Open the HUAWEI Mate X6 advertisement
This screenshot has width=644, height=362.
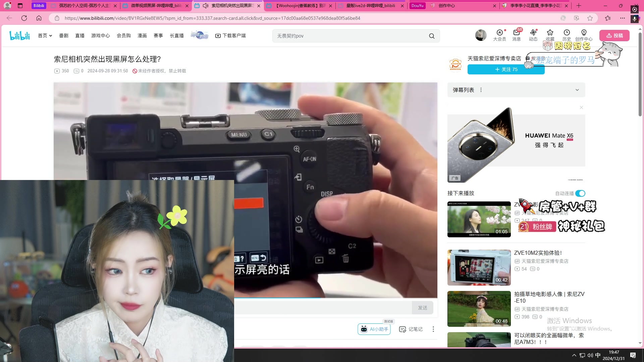click(x=516, y=145)
